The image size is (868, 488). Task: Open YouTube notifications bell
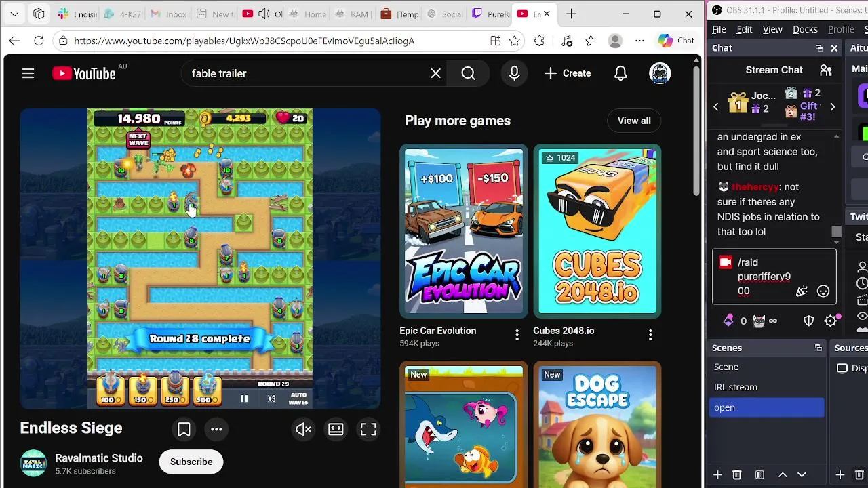620,73
